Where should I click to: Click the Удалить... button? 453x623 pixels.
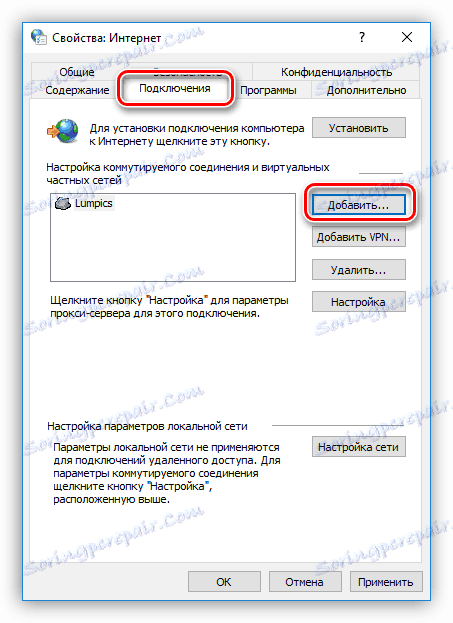(x=359, y=270)
